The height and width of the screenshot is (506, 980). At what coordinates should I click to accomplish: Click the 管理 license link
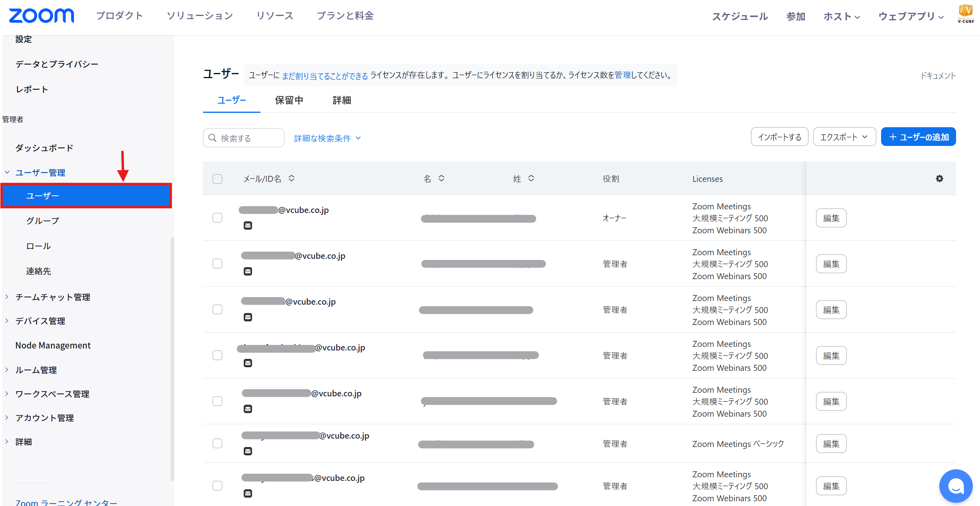[x=623, y=75]
